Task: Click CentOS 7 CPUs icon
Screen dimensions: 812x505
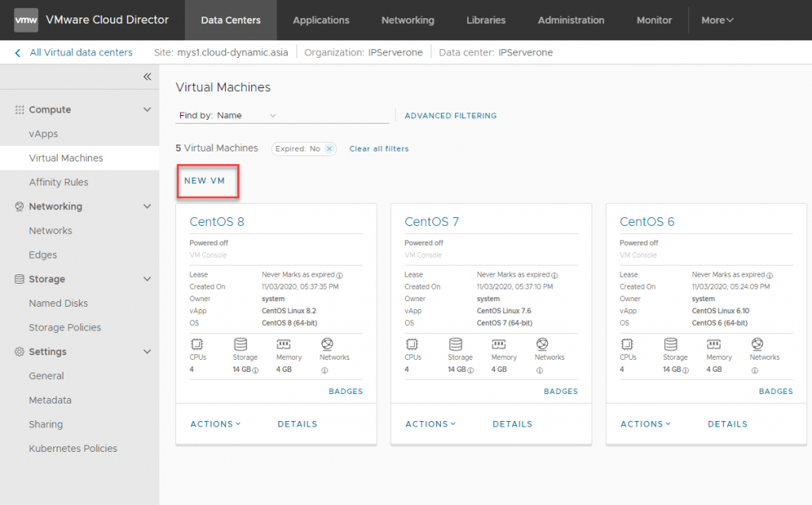Action: (412, 344)
